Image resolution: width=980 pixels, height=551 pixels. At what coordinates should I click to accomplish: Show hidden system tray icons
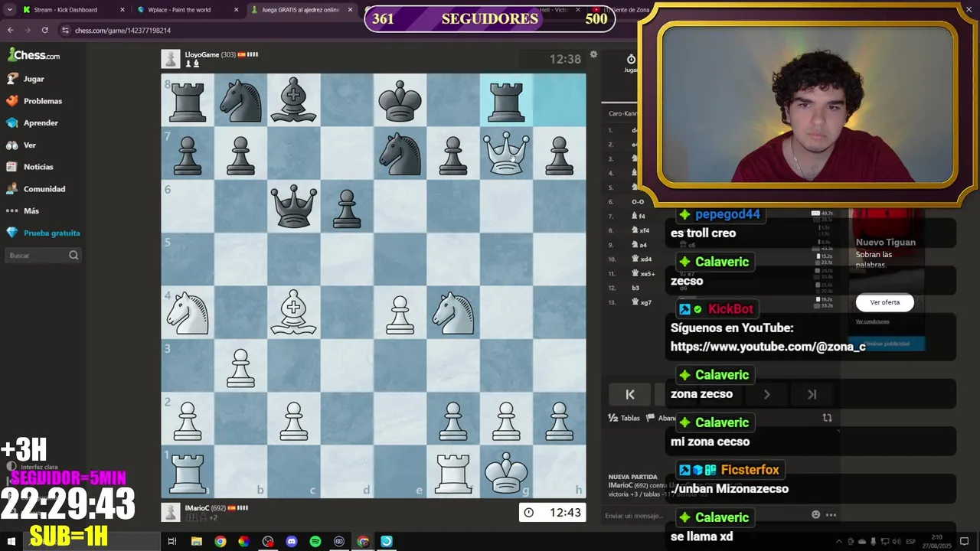(x=839, y=541)
